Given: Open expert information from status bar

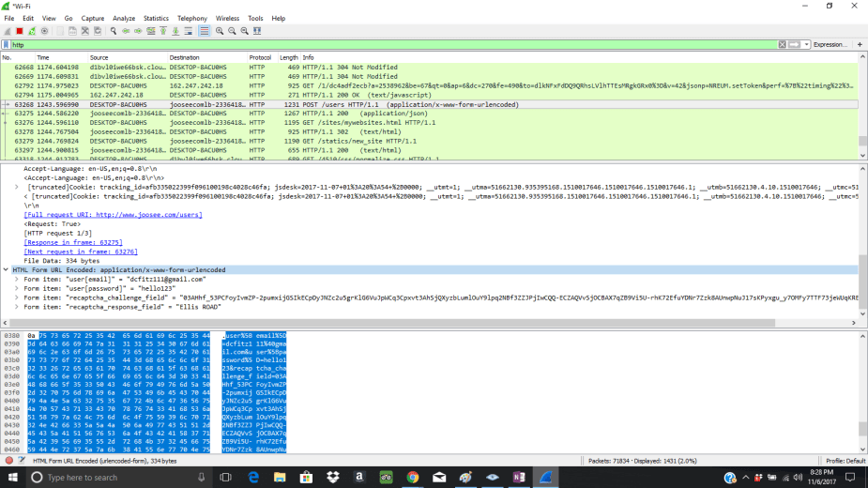Looking at the screenshot, I should tap(8, 461).
